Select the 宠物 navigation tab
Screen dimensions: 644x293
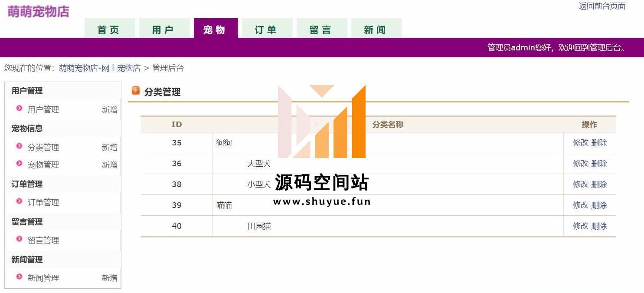click(216, 28)
